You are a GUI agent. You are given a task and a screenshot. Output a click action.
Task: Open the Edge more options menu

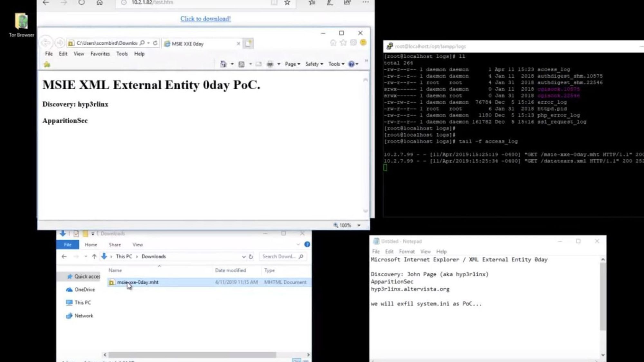point(365,3)
